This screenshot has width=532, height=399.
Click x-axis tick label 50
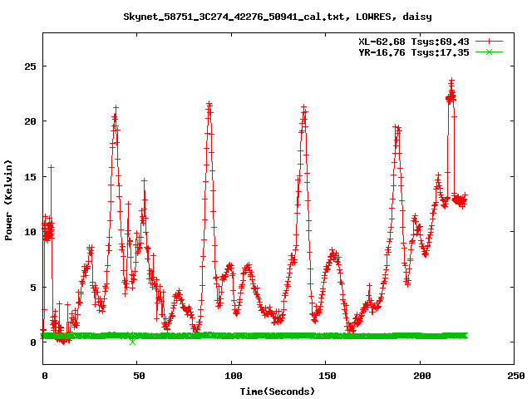click(139, 376)
